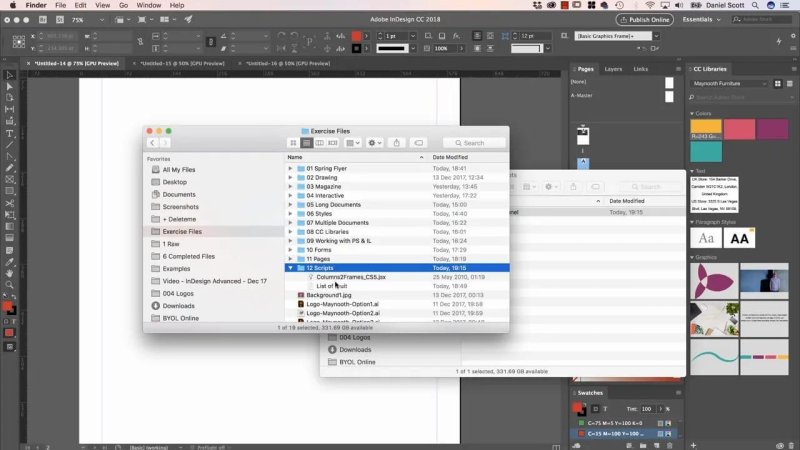The image size is (800, 450).
Task: Select the Eyedropper tool
Action: [10, 262]
